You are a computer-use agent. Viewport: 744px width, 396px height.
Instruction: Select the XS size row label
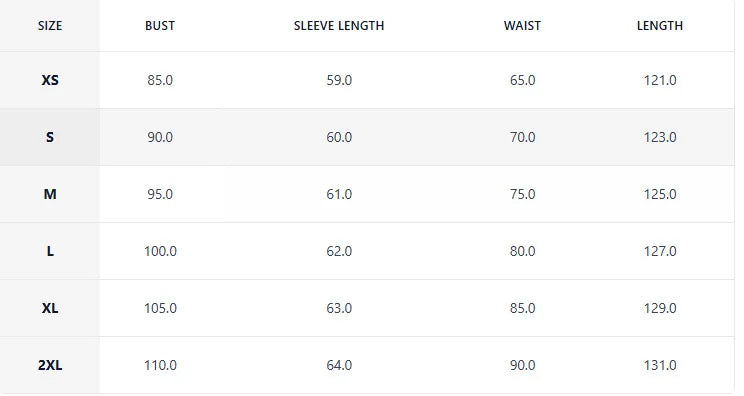[50, 80]
